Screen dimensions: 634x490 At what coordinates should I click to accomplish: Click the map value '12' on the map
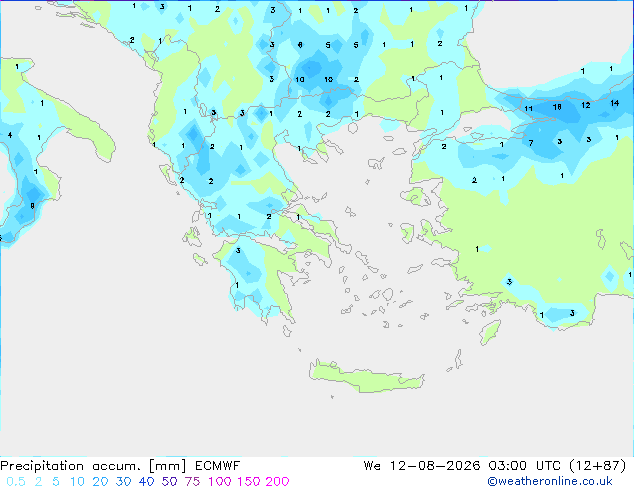(586, 105)
